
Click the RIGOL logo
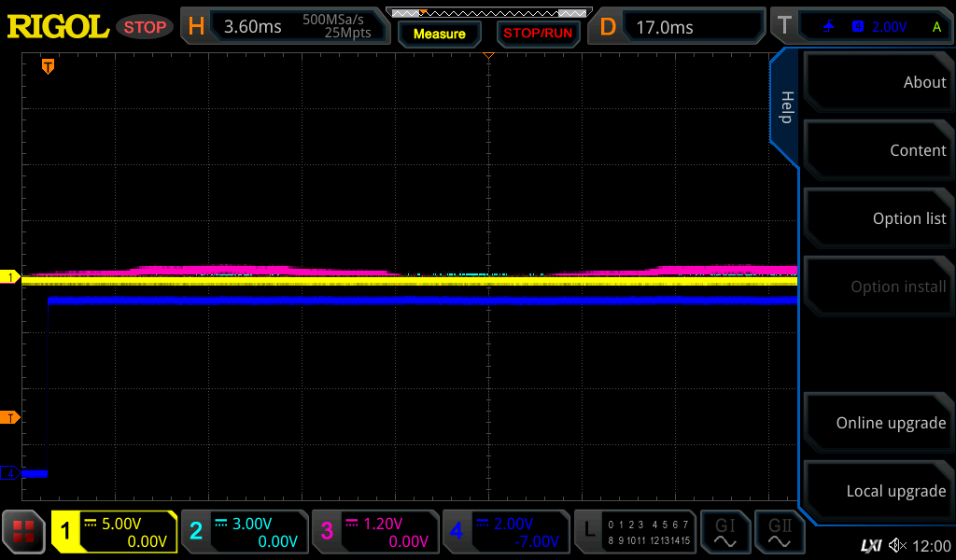[x=58, y=27]
